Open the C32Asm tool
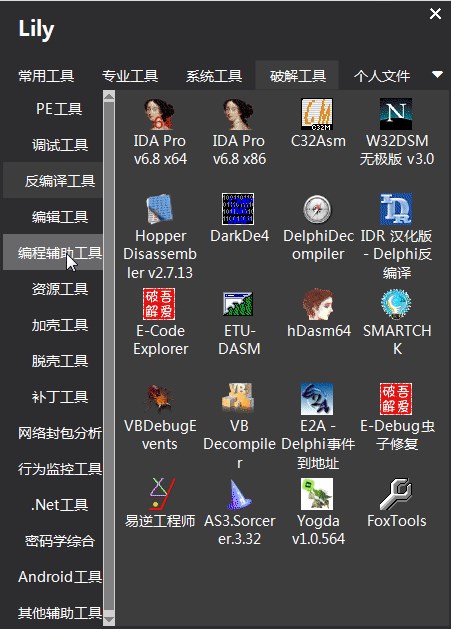 318,124
